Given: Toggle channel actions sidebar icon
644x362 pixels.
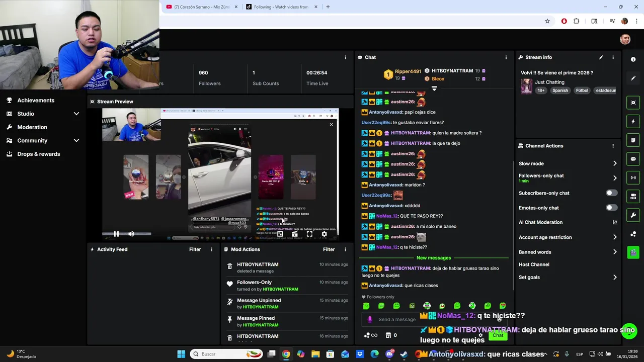Looking at the screenshot, I should [633, 196].
